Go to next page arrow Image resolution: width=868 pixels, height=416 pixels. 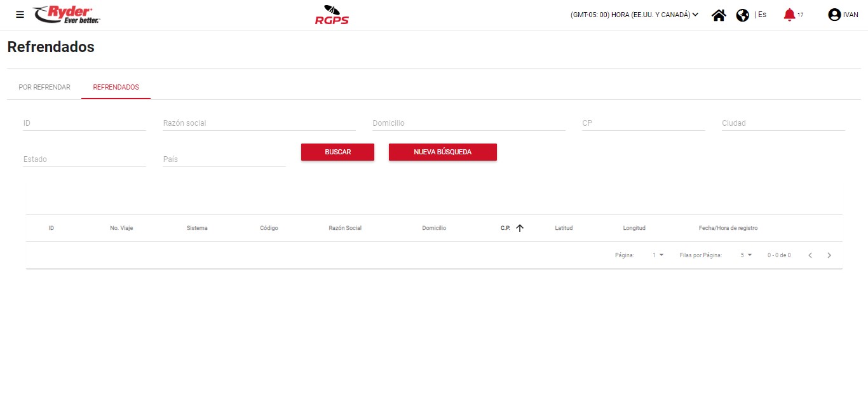[829, 255]
